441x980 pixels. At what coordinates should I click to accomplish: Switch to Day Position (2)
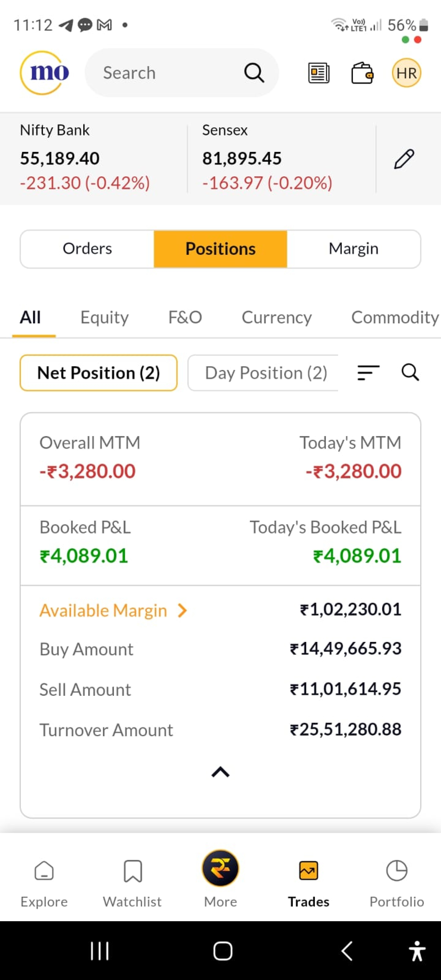pyautogui.click(x=266, y=373)
